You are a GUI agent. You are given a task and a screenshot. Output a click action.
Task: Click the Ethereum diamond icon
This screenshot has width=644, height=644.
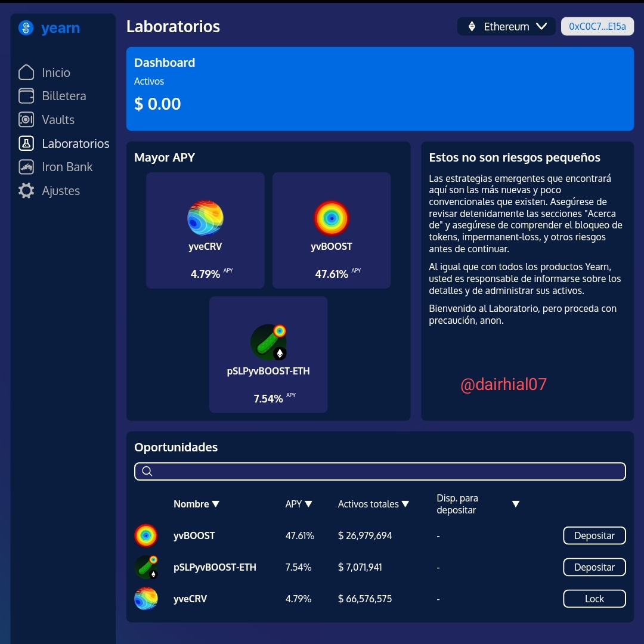[472, 27]
